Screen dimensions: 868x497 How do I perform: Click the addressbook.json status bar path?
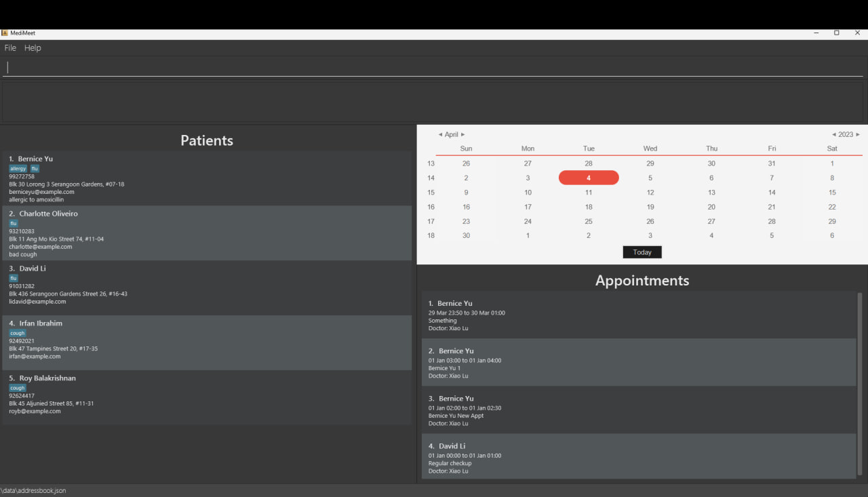click(x=33, y=490)
